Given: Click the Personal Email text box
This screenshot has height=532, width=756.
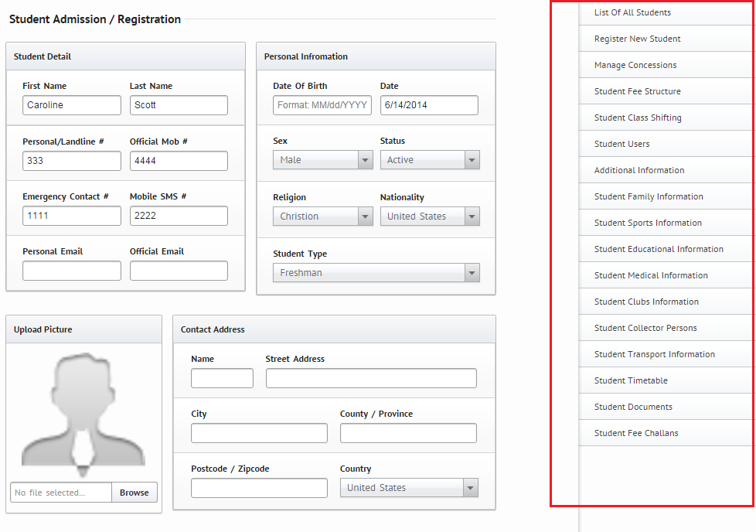Looking at the screenshot, I should coord(72,271).
